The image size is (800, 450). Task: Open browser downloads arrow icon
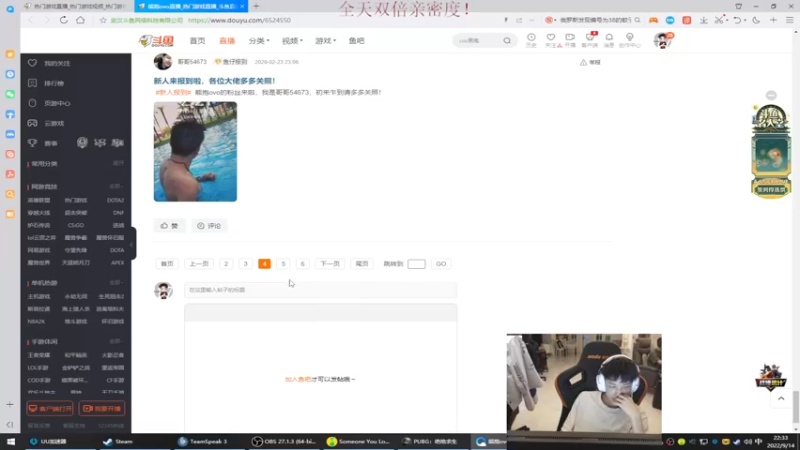(x=704, y=20)
